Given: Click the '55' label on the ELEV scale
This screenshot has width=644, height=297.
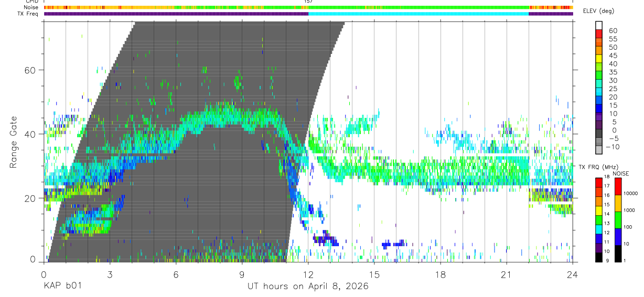Looking at the screenshot, I should [612, 39].
